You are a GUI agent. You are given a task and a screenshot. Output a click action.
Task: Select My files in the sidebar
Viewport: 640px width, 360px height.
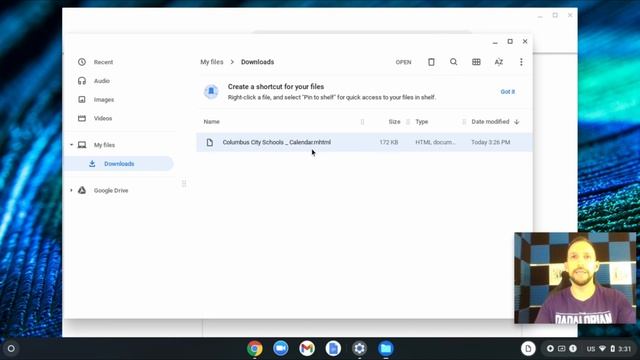point(104,145)
